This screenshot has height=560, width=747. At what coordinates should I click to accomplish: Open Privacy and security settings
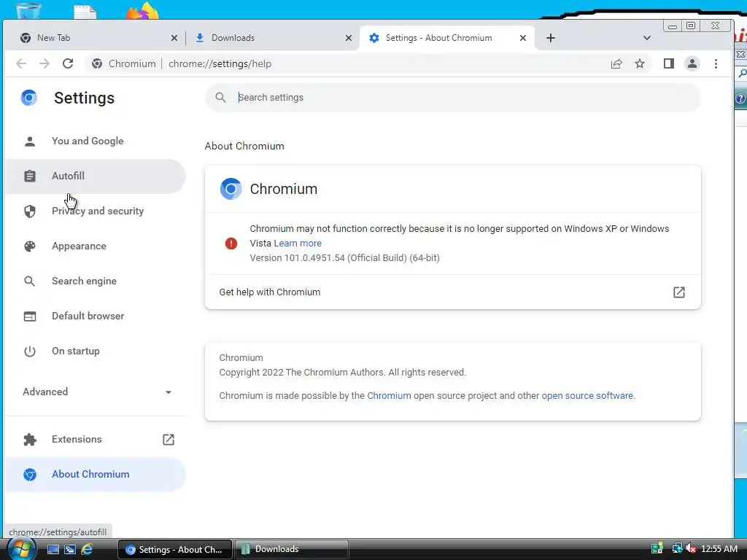(96, 211)
